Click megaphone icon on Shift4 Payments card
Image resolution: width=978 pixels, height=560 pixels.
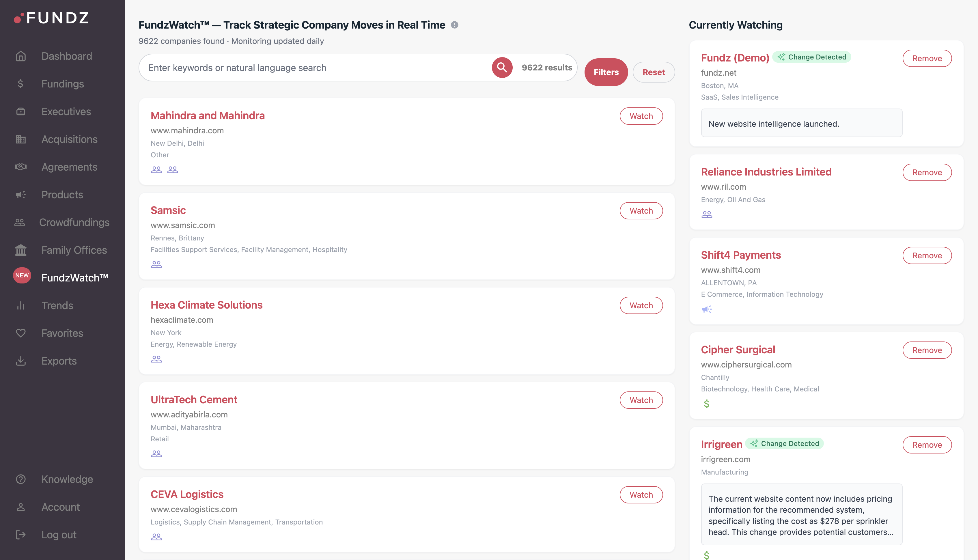(707, 309)
